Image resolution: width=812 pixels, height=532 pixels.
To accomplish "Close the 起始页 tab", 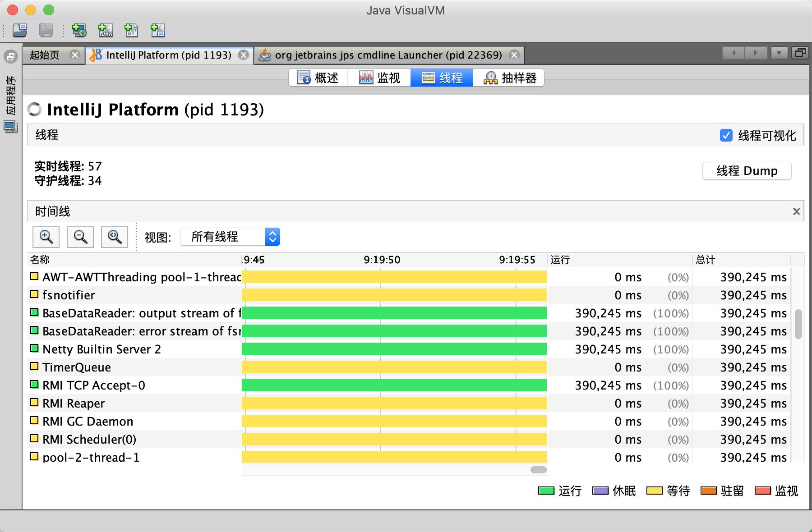I will click(x=75, y=55).
